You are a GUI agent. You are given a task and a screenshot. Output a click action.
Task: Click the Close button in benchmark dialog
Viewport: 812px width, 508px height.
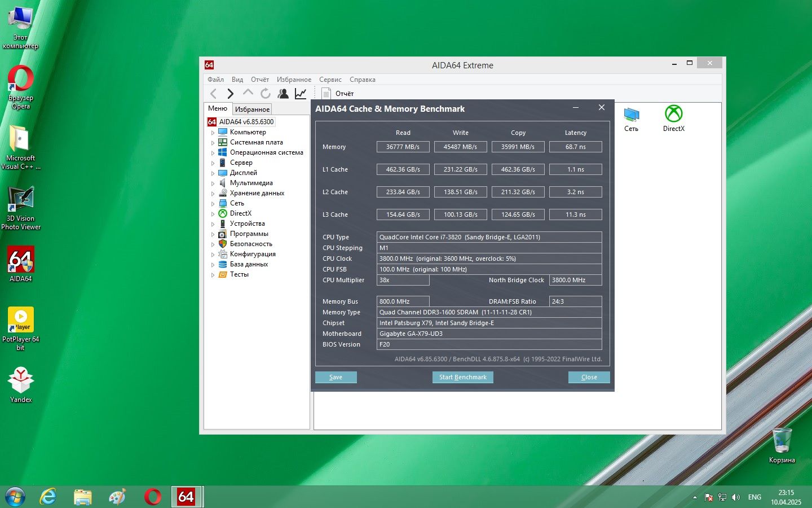click(589, 377)
